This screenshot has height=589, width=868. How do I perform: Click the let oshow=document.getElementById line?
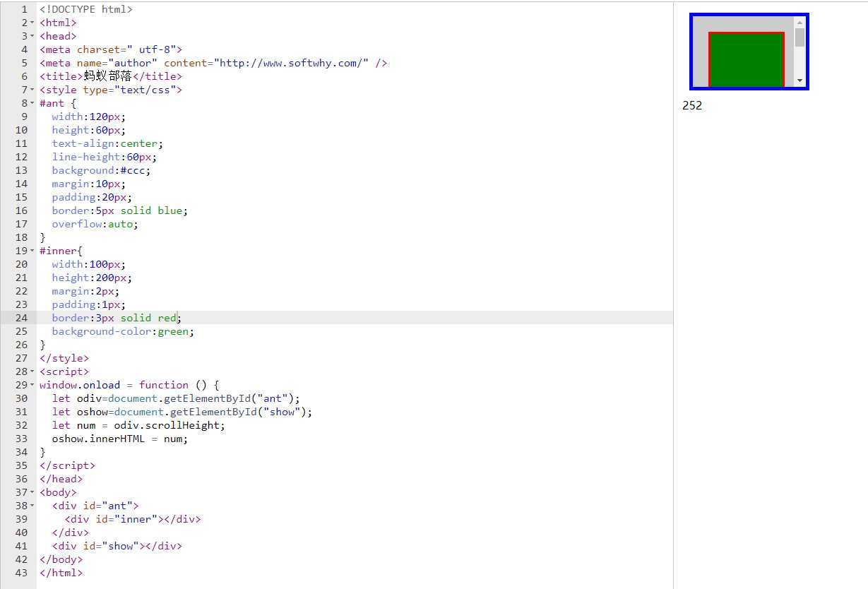tap(182, 412)
